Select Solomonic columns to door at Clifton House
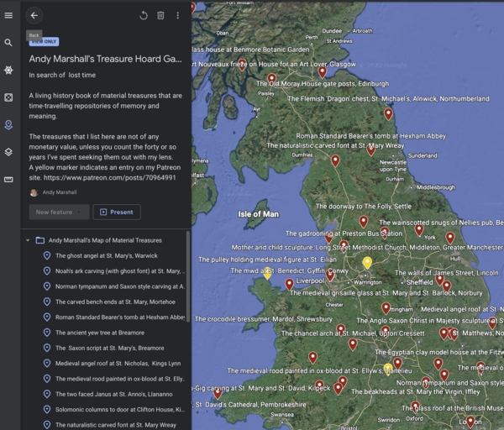 [120, 410]
